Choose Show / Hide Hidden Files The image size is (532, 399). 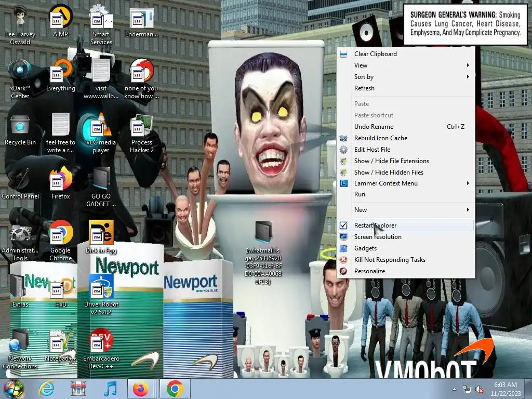point(405,172)
